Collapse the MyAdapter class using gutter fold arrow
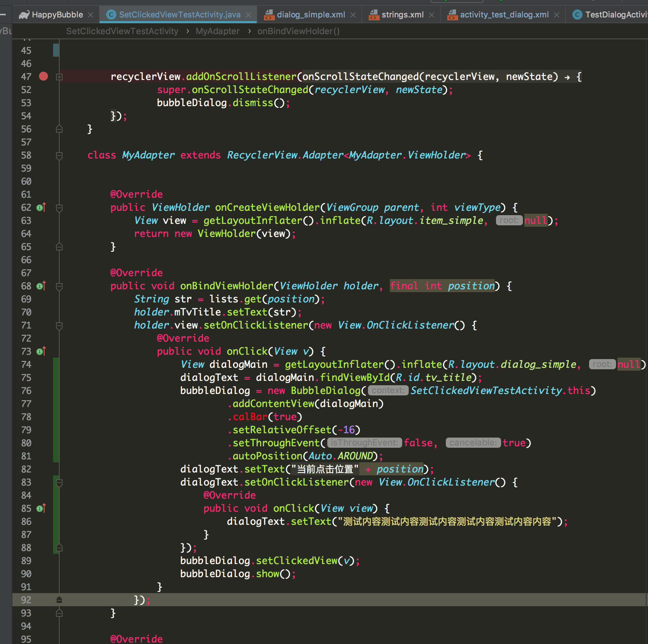648x644 pixels. [x=59, y=155]
